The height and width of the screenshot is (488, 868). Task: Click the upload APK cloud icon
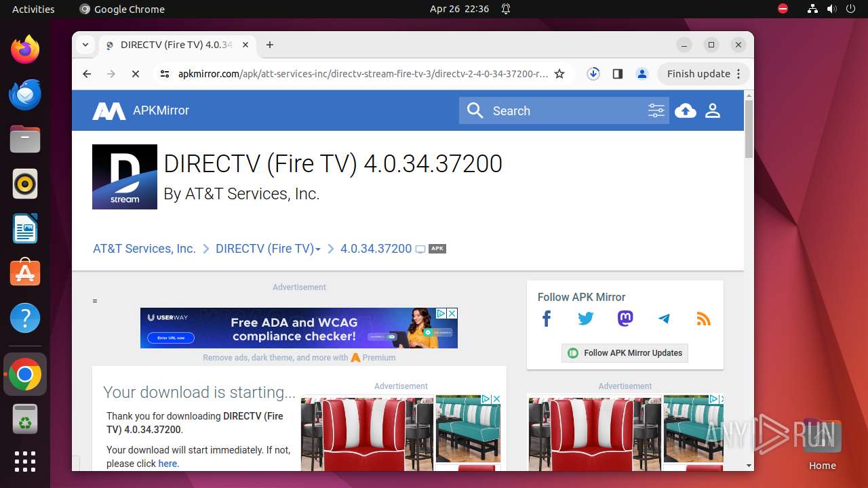[x=686, y=110]
